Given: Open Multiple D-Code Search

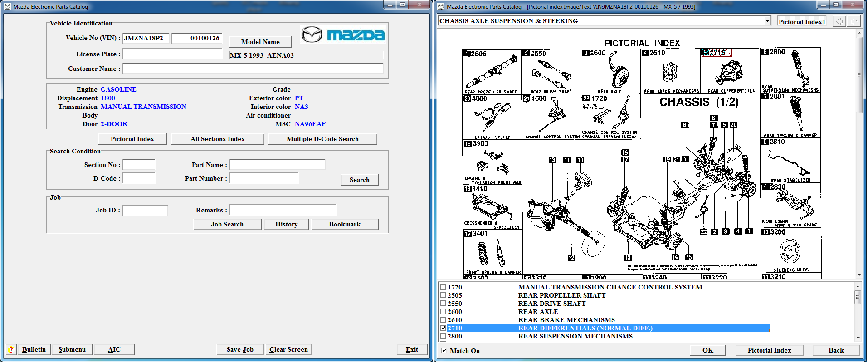Looking at the screenshot, I should tap(322, 139).
